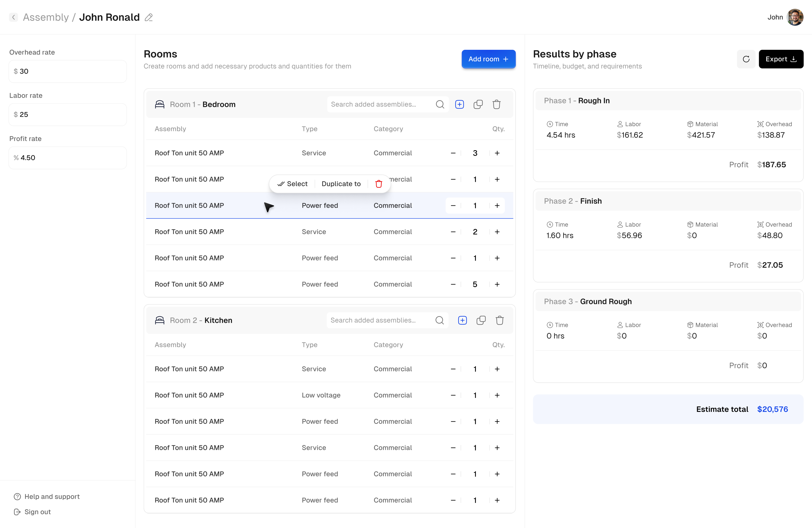Click the pencil icon to rename John Ronald
The height and width of the screenshot is (528, 812).
pyautogui.click(x=149, y=17)
